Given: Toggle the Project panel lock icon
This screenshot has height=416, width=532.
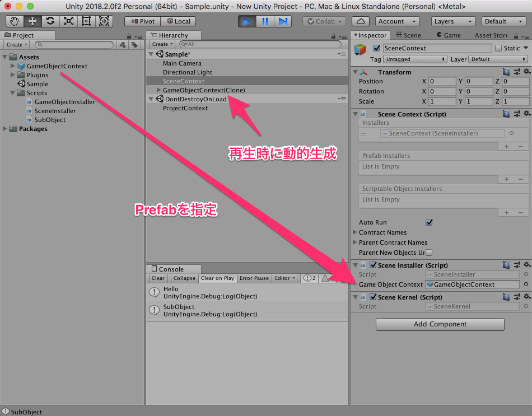Looking at the screenshot, I should pos(129,36).
